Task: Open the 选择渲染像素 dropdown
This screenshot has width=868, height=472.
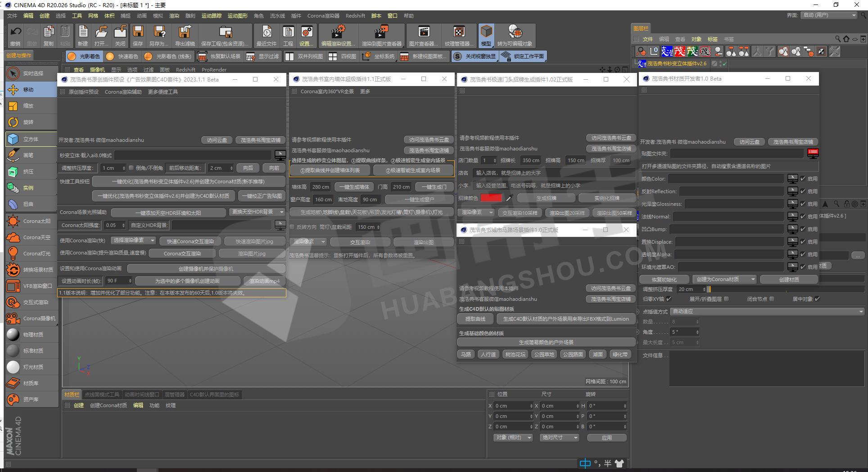Action: (x=133, y=241)
